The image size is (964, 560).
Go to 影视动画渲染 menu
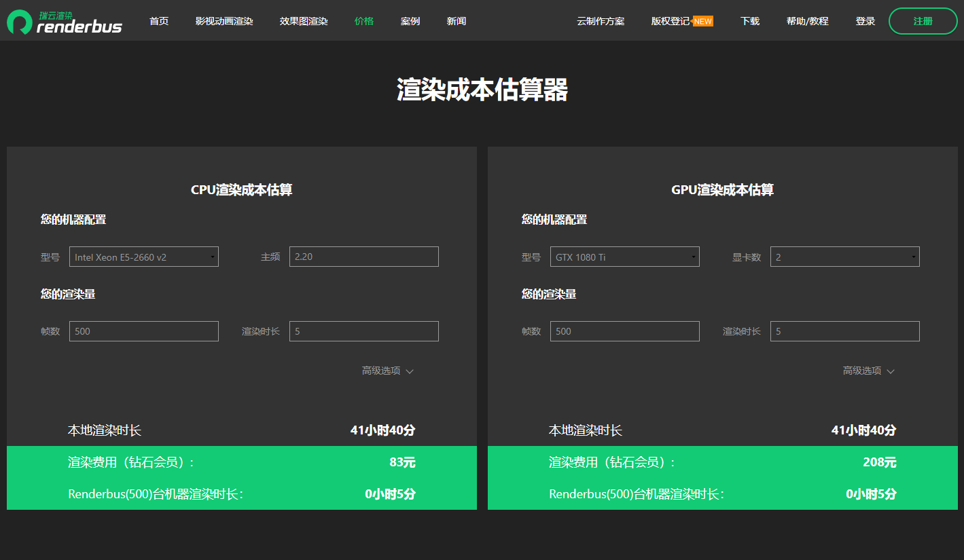[224, 21]
